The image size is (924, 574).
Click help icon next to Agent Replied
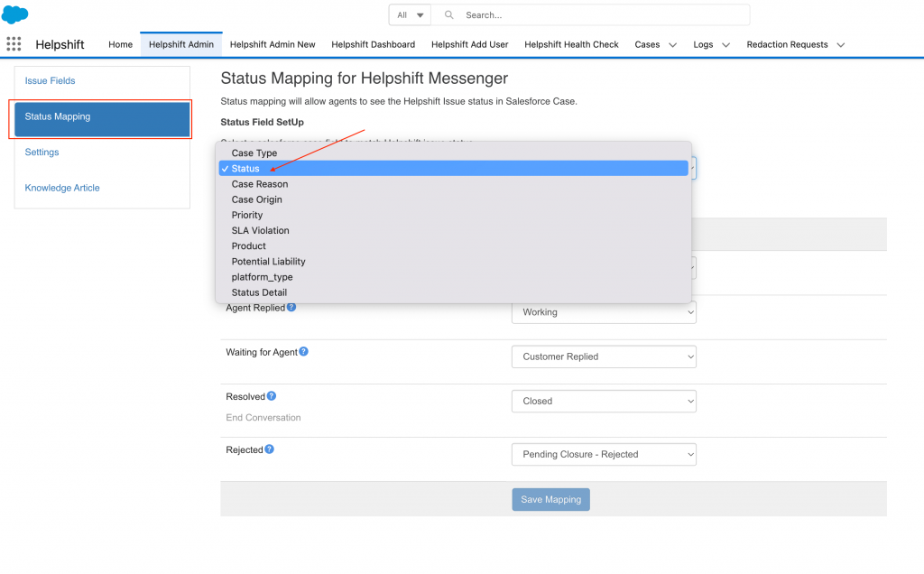point(291,308)
